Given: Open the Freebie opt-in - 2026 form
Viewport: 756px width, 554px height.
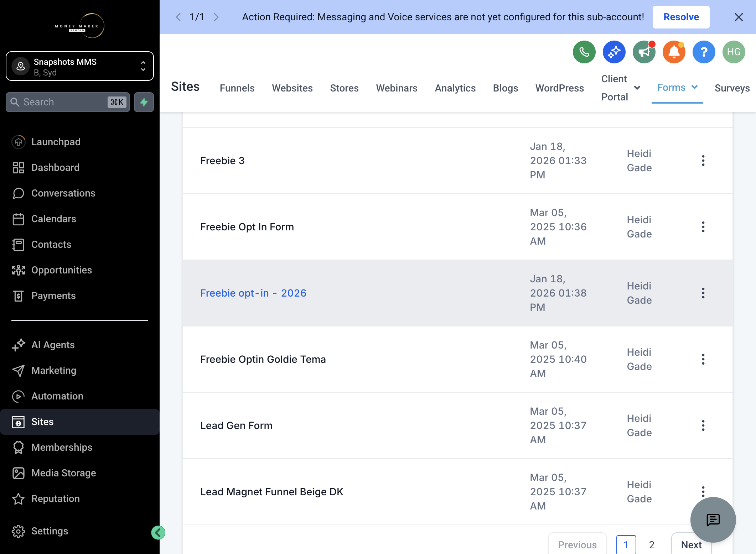Looking at the screenshot, I should tap(253, 293).
